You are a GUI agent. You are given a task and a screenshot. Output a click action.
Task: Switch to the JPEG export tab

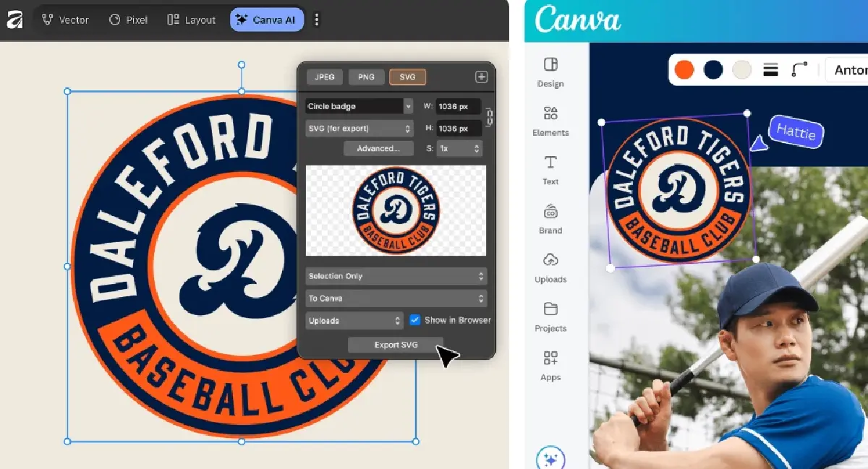[324, 76]
